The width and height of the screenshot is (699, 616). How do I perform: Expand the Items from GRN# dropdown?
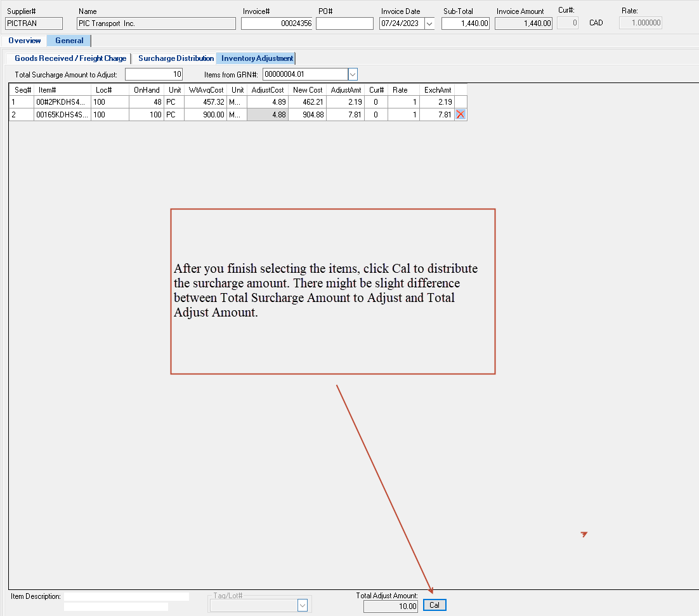(x=353, y=74)
